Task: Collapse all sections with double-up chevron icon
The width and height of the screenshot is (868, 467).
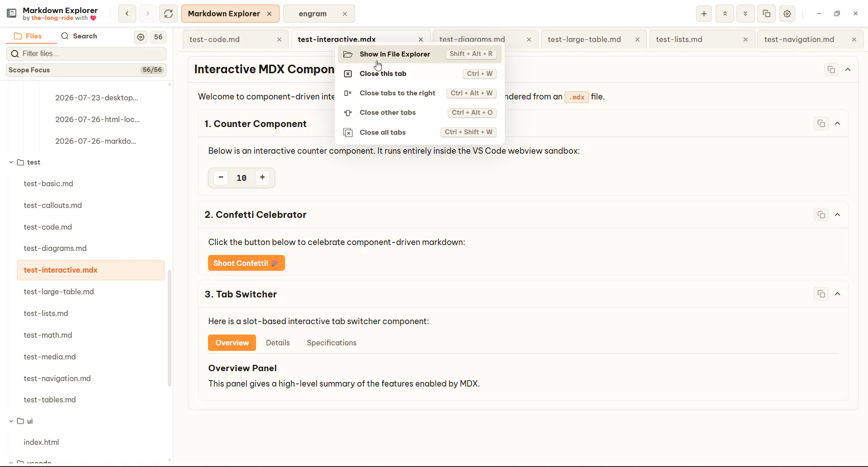Action: tap(725, 14)
